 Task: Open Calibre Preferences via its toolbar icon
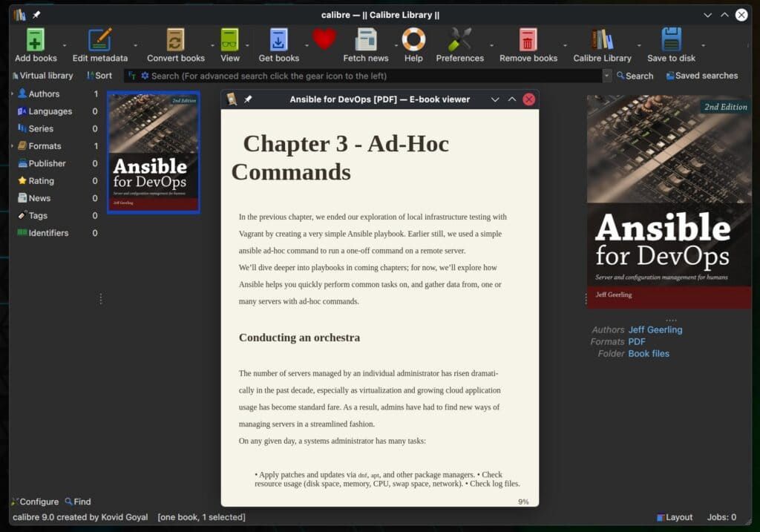[x=460, y=39]
